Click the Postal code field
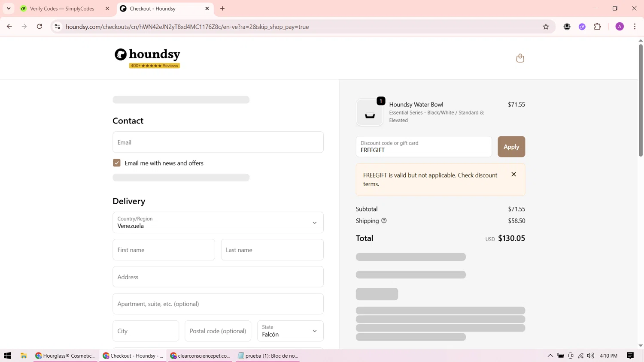 pyautogui.click(x=218, y=331)
